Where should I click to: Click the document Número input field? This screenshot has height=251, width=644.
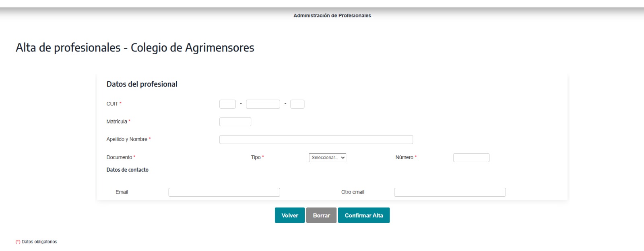(471, 158)
